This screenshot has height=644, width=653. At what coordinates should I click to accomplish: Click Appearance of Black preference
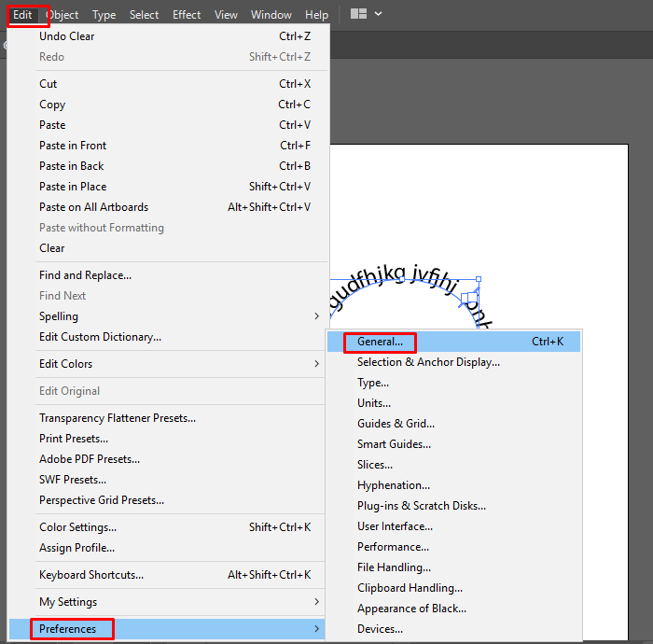pos(411,609)
